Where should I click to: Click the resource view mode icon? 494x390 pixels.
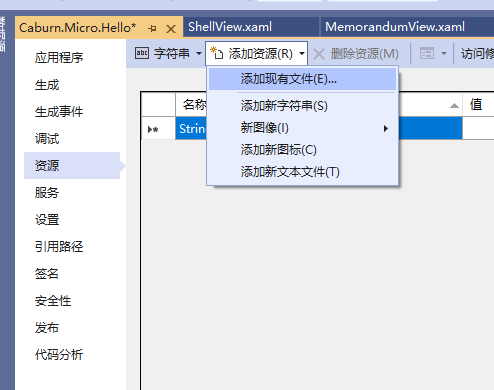[x=427, y=53]
